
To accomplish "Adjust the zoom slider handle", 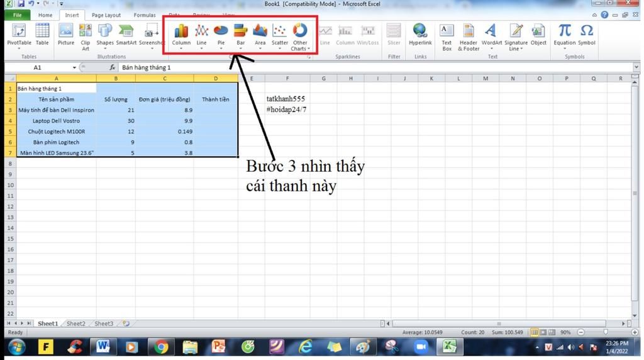I will click(x=606, y=332).
